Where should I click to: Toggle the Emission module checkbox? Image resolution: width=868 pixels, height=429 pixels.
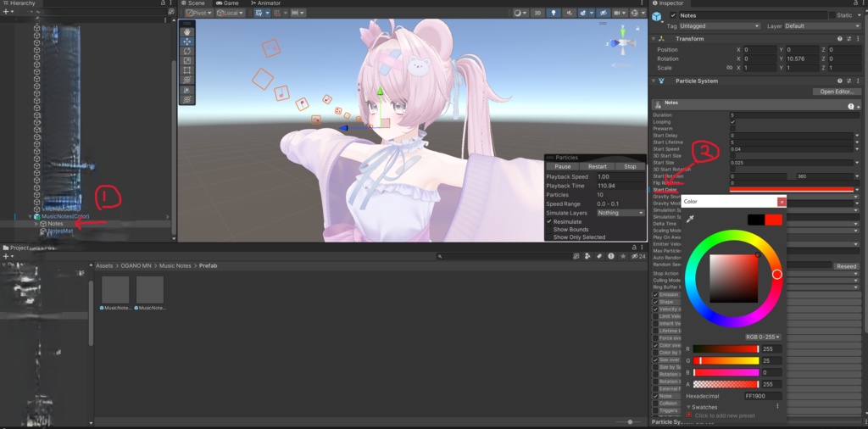656,294
